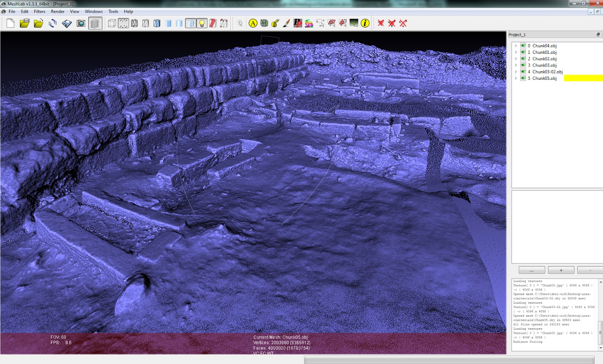Image resolution: width=603 pixels, height=364 pixels.
Task: Click the plus button below the layer panel
Action: [x=561, y=270]
